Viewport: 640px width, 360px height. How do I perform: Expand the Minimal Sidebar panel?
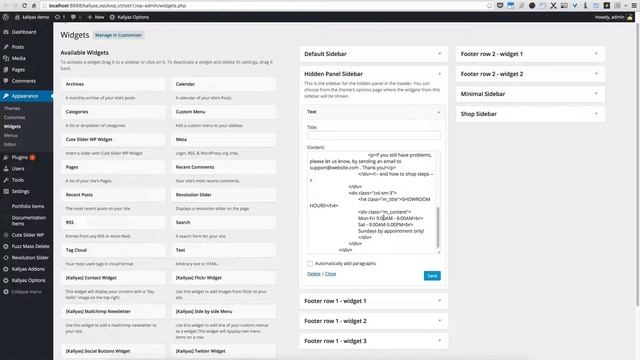[530, 94]
